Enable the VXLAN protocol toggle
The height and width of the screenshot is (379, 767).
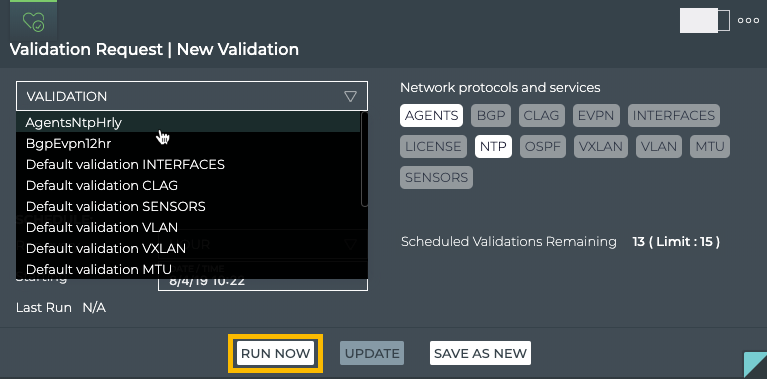pyautogui.click(x=601, y=146)
